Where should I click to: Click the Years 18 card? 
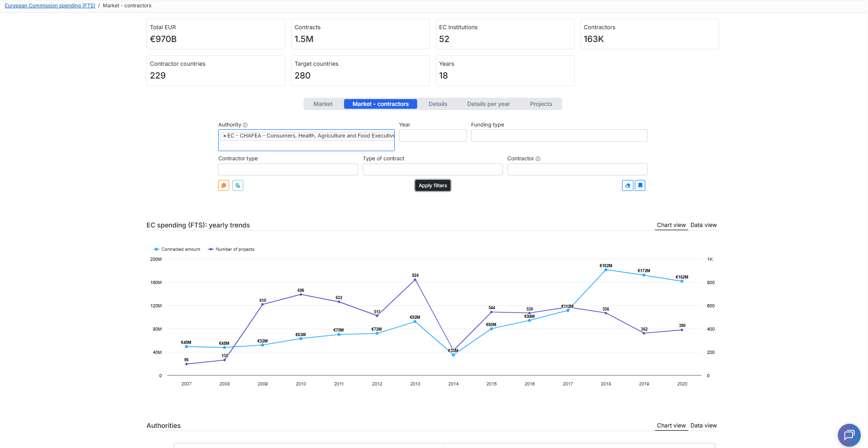[x=505, y=71]
